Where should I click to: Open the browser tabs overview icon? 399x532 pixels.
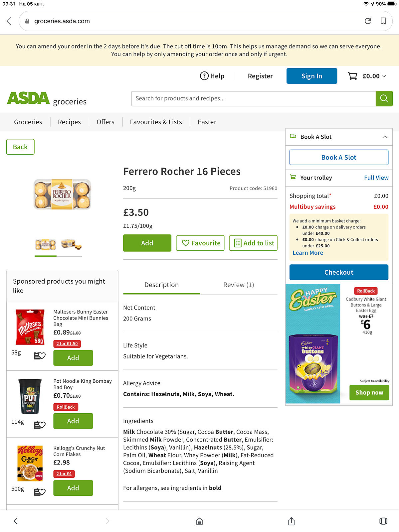[383, 521]
